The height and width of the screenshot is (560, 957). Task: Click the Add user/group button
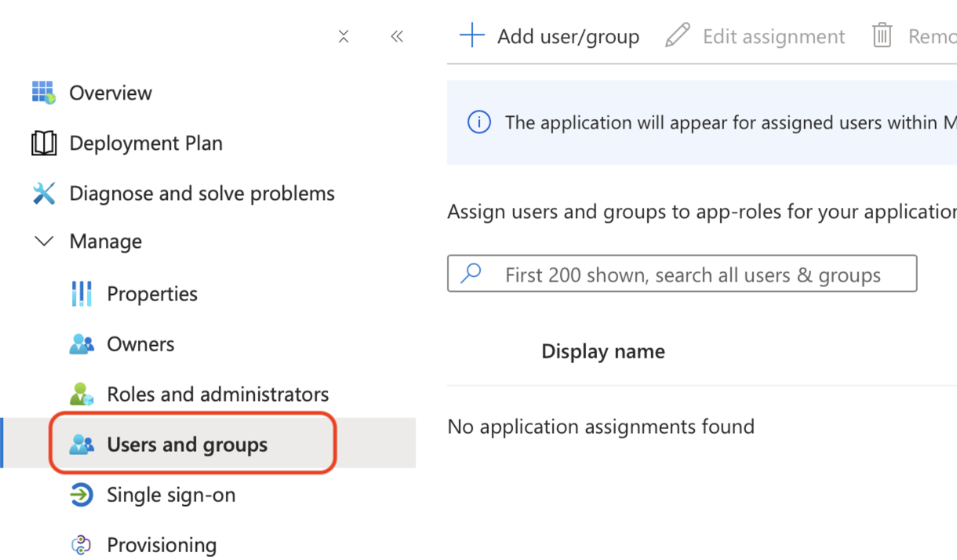(548, 36)
